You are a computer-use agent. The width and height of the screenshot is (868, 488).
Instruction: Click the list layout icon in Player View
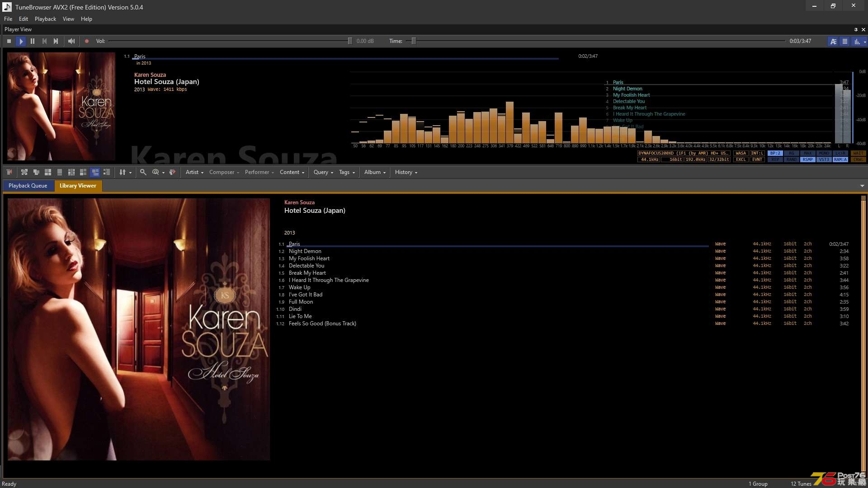(845, 41)
